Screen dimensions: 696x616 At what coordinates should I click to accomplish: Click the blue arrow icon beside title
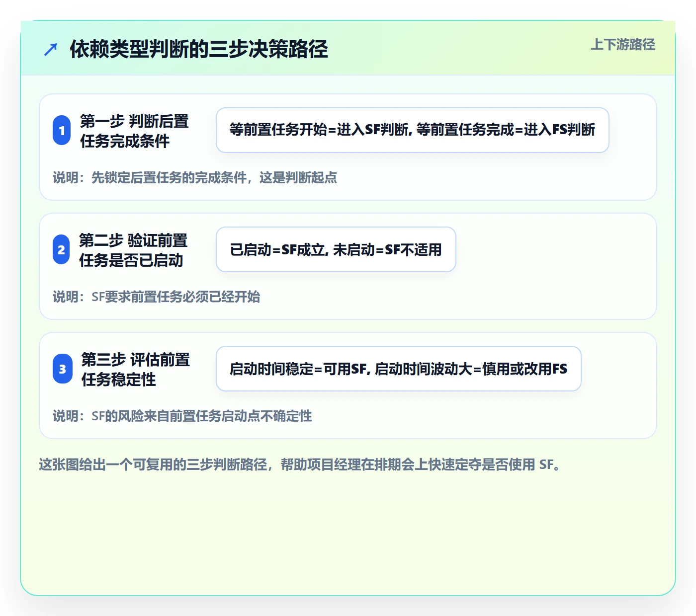pyautogui.click(x=51, y=49)
